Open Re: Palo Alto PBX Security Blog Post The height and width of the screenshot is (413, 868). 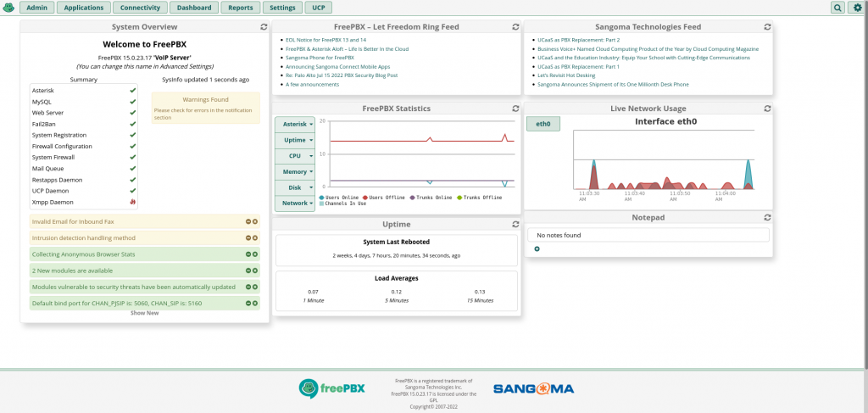click(x=342, y=75)
